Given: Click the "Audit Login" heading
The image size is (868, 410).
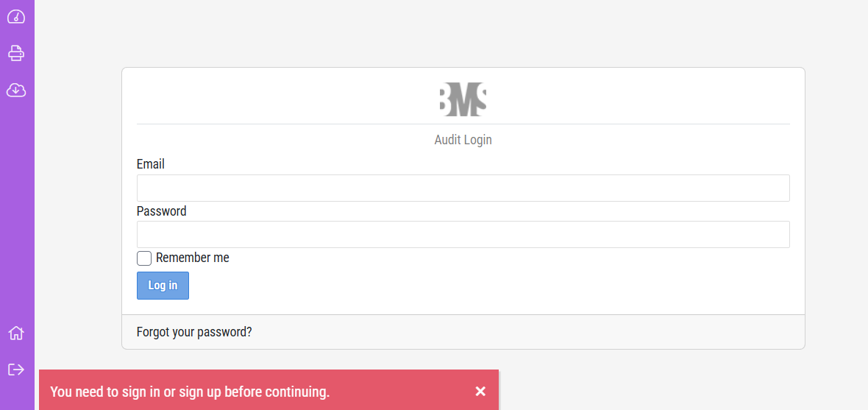Looking at the screenshot, I should [x=463, y=140].
